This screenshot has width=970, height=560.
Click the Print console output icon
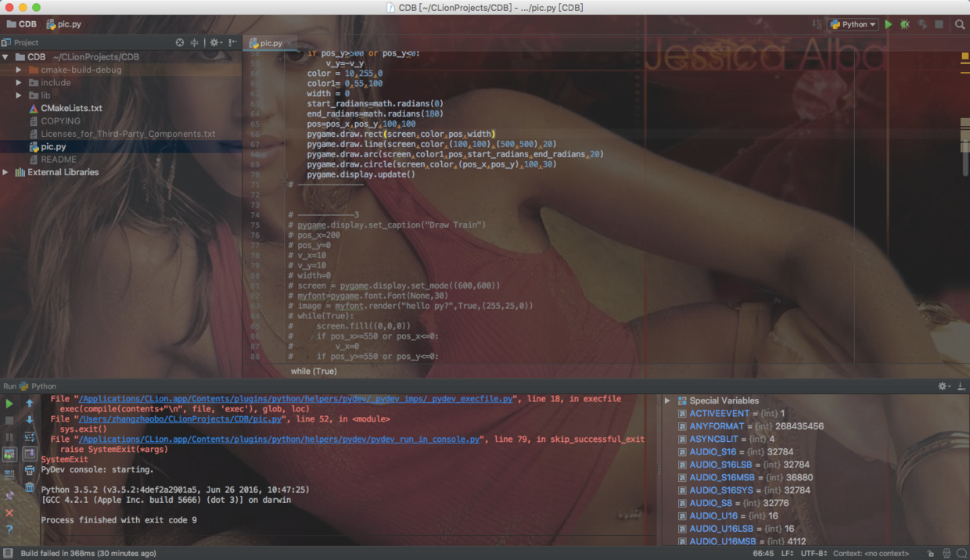pyautogui.click(x=30, y=471)
